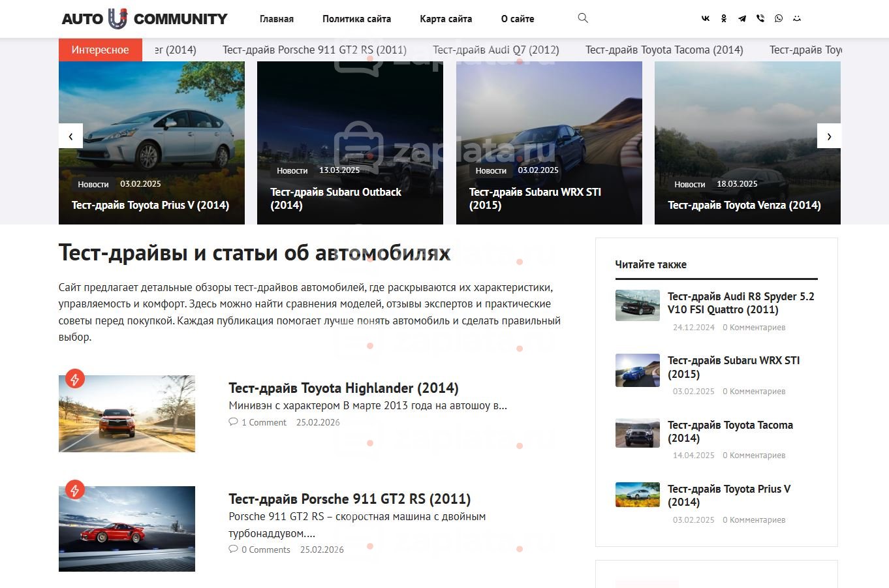Open ticker link Тест-драйв Audi Q7 (2012)
Viewport: 889px width, 588px height.
tap(496, 50)
